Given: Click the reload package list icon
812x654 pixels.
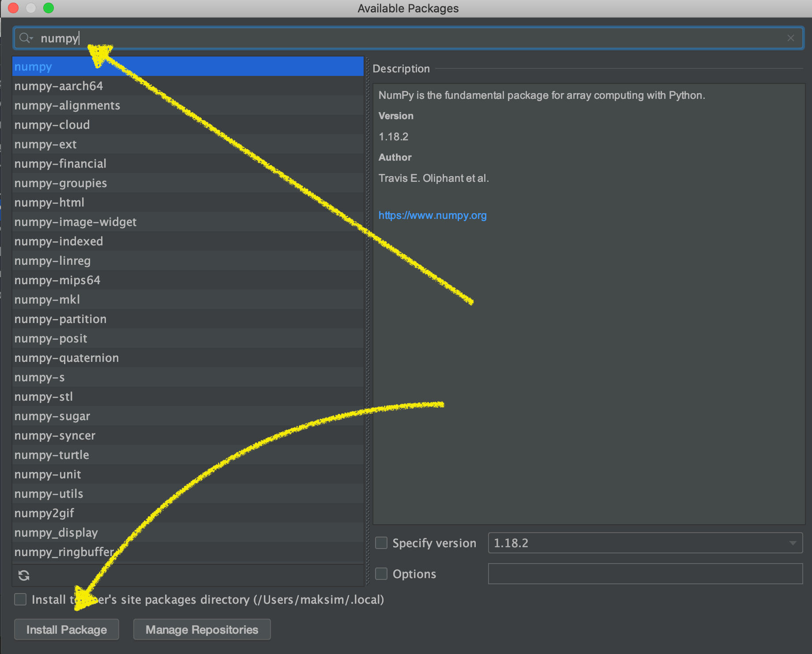Looking at the screenshot, I should click(x=24, y=575).
